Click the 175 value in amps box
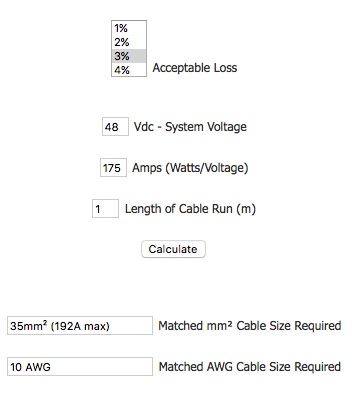 [x=112, y=168]
